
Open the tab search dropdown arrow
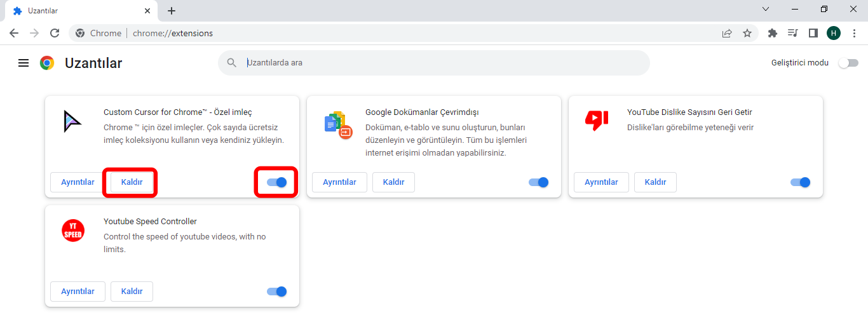[x=766, y=10]
